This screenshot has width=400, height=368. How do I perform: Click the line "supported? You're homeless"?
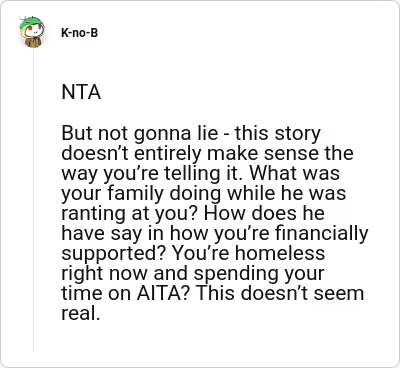pos(193,254)
